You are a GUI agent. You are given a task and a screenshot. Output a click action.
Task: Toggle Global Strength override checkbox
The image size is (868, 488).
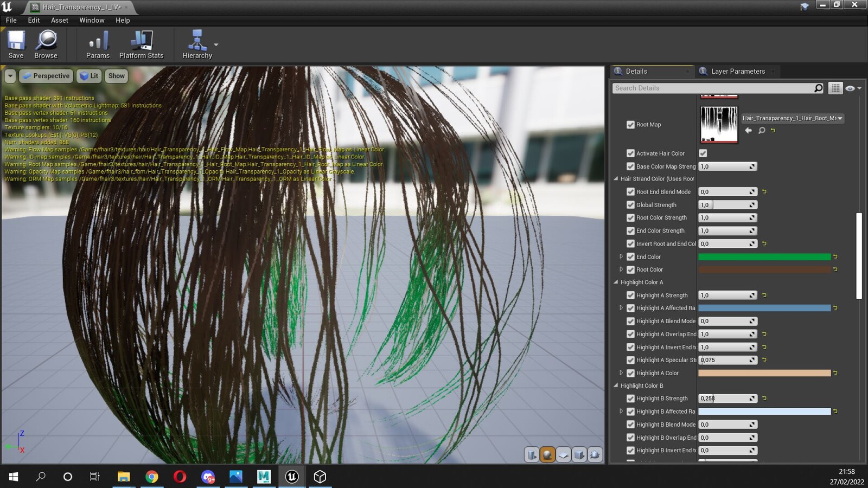click(630, 205)
